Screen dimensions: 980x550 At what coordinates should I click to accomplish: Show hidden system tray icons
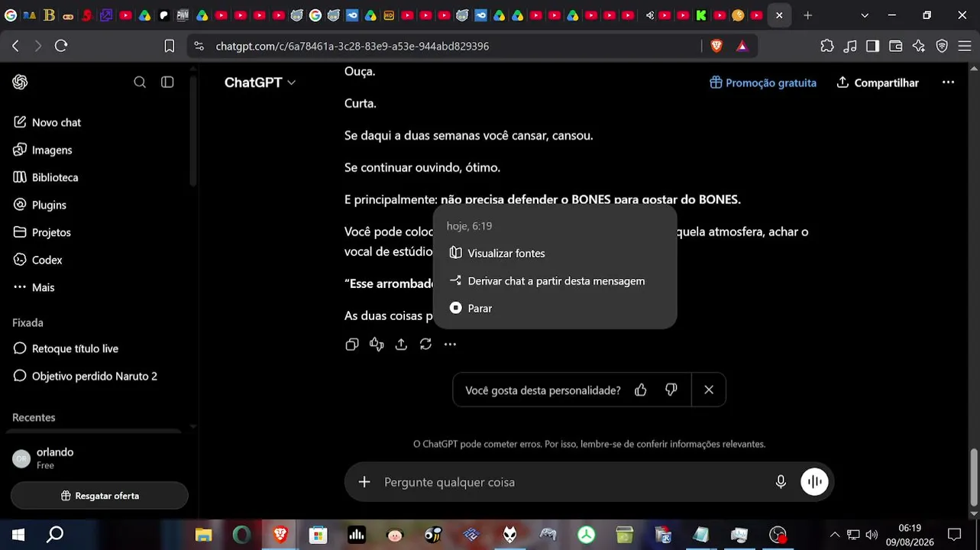coord(834,535)
